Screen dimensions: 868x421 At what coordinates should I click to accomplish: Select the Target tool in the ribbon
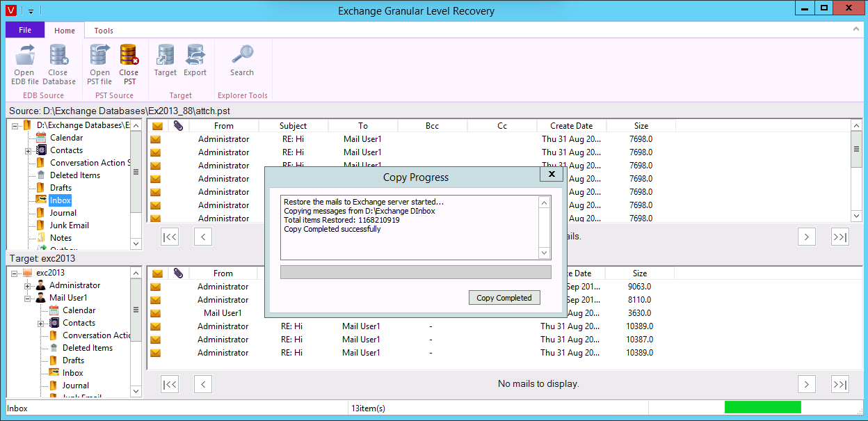click(x=166, y=61)
